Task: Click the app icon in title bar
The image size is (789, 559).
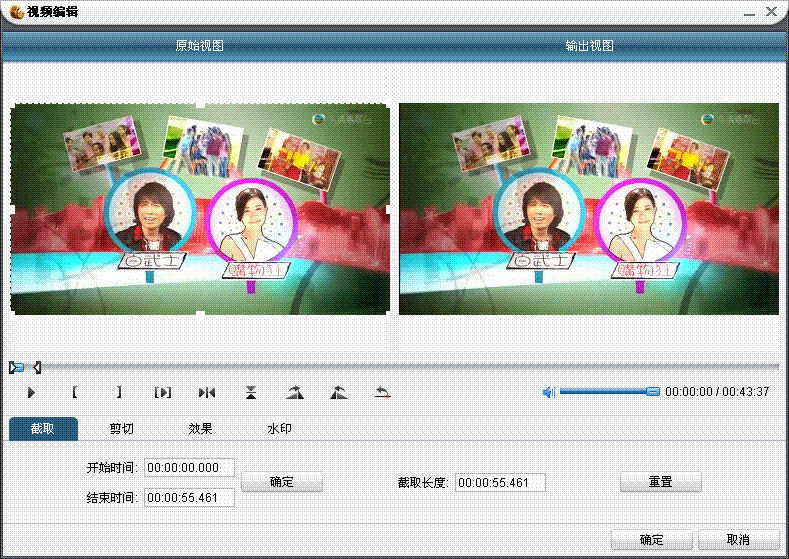Action: point(17,12)
